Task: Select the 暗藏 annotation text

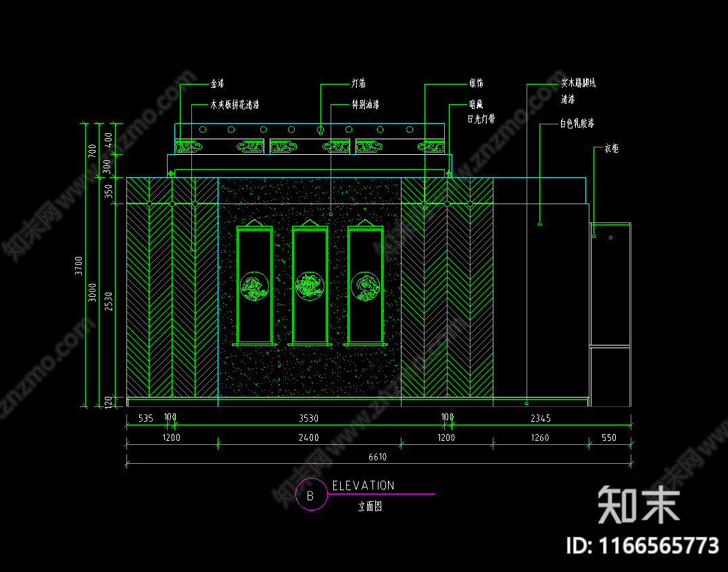Action: 476,105
